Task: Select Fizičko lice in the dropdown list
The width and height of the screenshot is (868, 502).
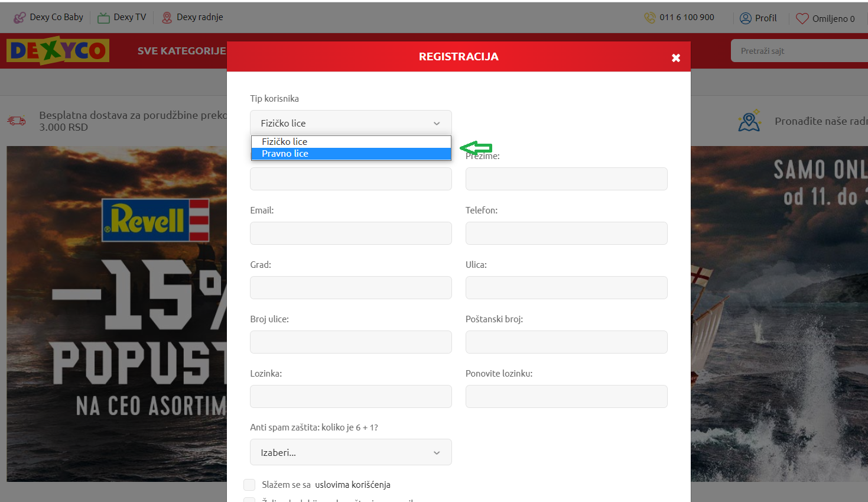Action: [x=350, y=142]
